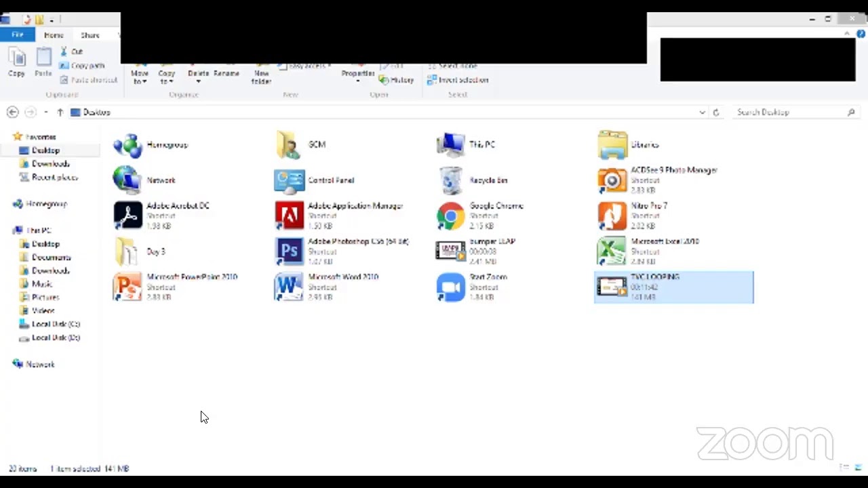The image size is (868, 488).
Task: Click Copy path in the Clipboard group
Action: (x=81, y=66)
